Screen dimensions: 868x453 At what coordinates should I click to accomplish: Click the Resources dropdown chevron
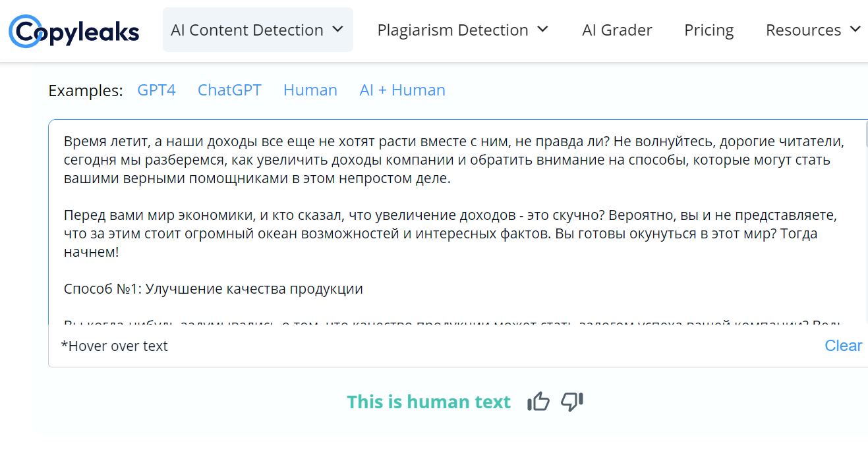coord(857,29)
